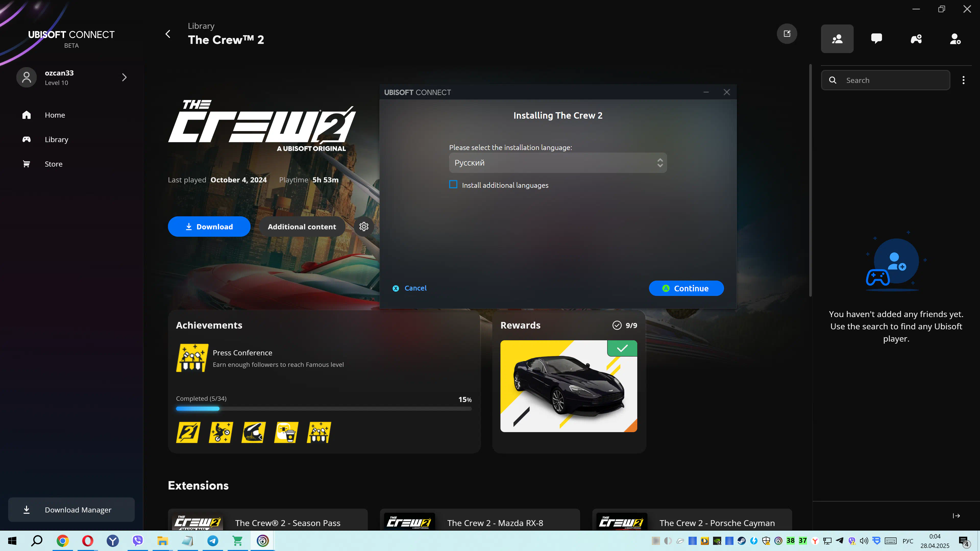Open Steam icon in system tray

(741, 541)
